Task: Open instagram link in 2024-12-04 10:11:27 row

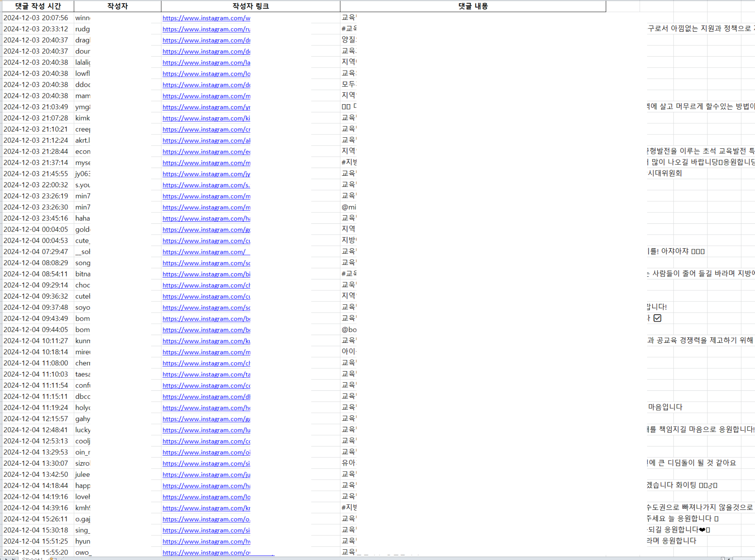Action: click(206, 341)
